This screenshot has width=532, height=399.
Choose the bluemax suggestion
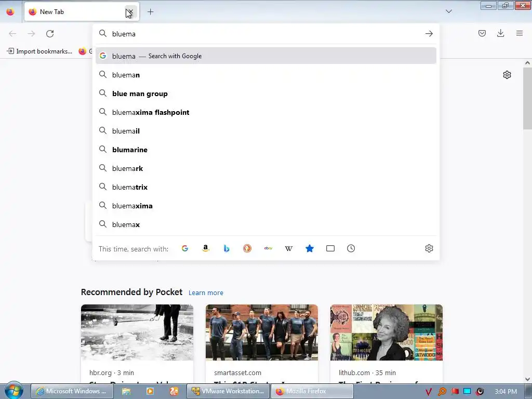pyautogui.click(x=265, y=224)
